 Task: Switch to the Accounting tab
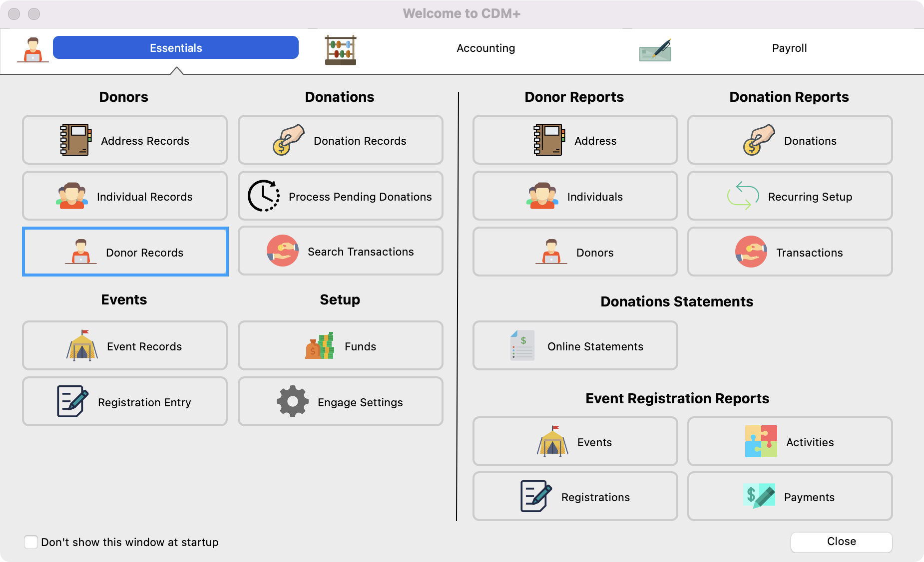point(485,48)
